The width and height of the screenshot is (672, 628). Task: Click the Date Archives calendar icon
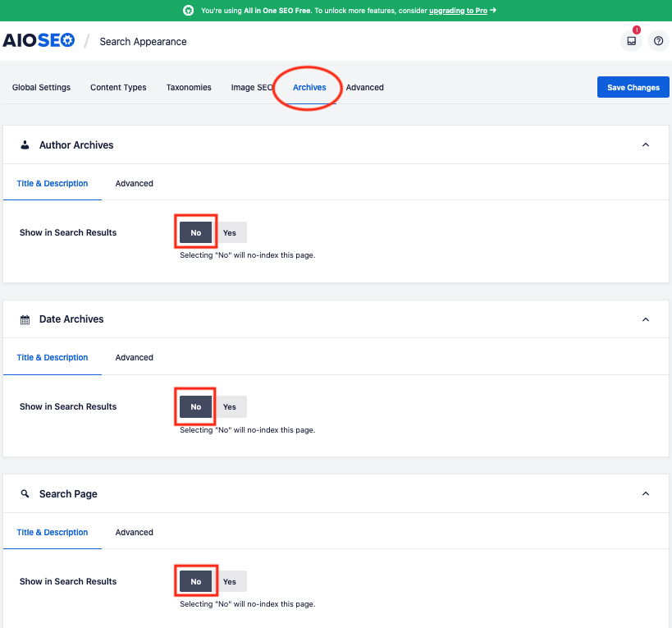pyautogui.click(x=25, y=319)
